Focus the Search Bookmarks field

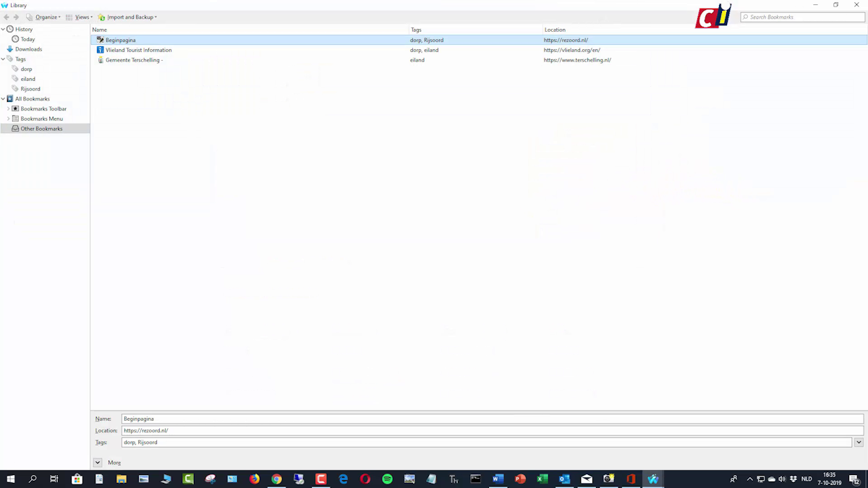(x=803, y=17)
